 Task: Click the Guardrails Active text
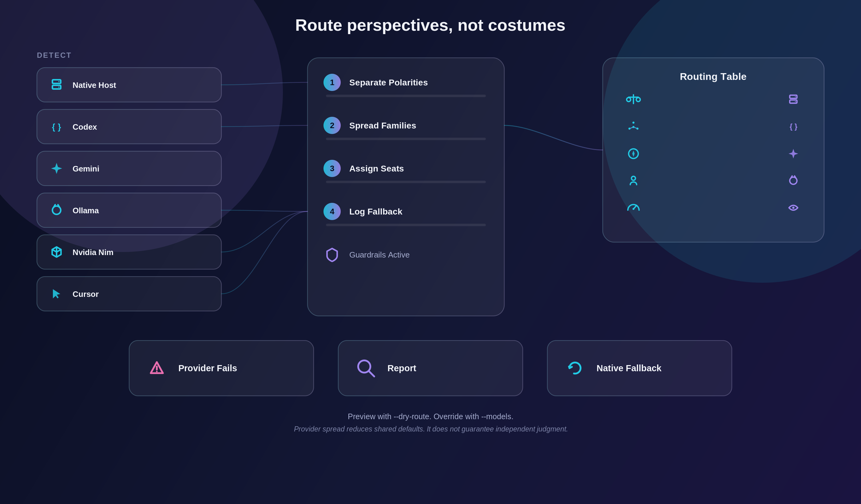coord(379,255)
